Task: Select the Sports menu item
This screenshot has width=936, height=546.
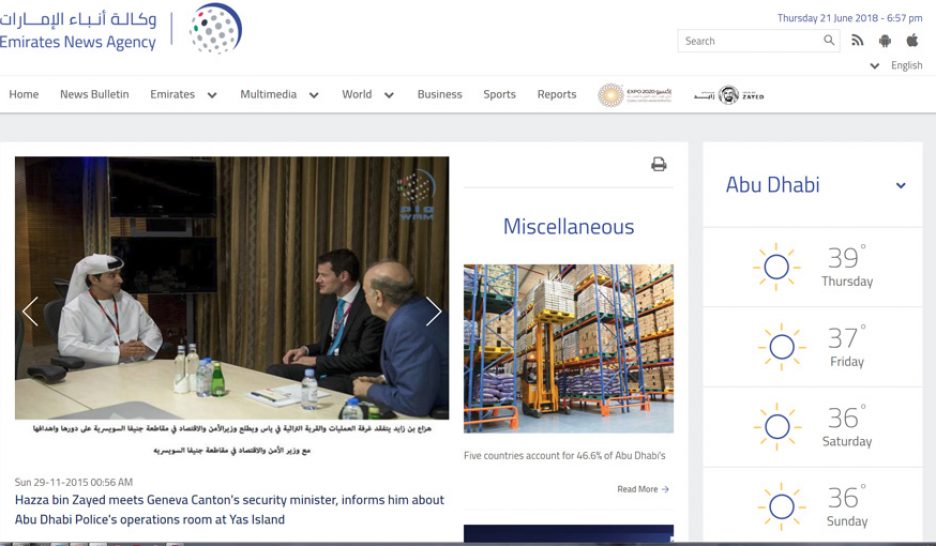Action: [499, 95]
